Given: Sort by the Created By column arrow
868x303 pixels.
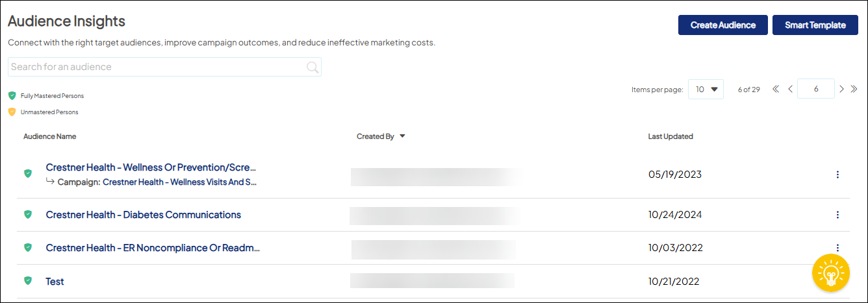Looking at the screenshot, I should (402, 136).
